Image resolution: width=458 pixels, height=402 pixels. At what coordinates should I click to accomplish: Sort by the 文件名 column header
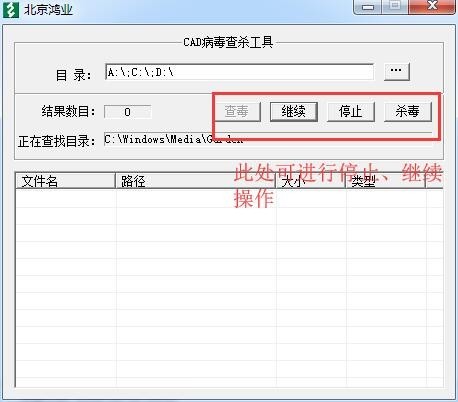(65, 181)
